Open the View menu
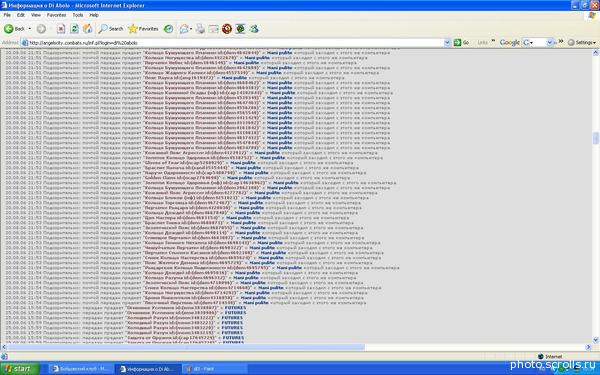 pyautogui.click(x=36, y=15)
